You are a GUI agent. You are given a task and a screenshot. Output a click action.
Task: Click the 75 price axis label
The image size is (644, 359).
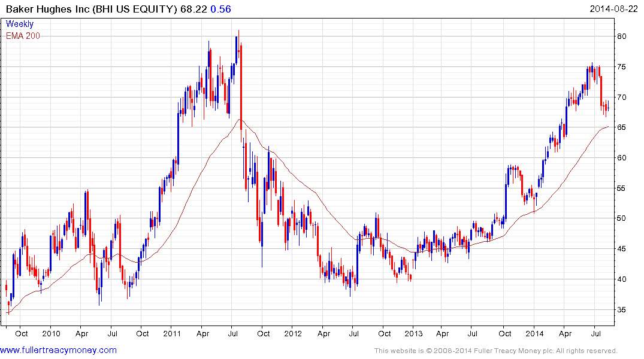pyautogui.click(x=622, y=67)
